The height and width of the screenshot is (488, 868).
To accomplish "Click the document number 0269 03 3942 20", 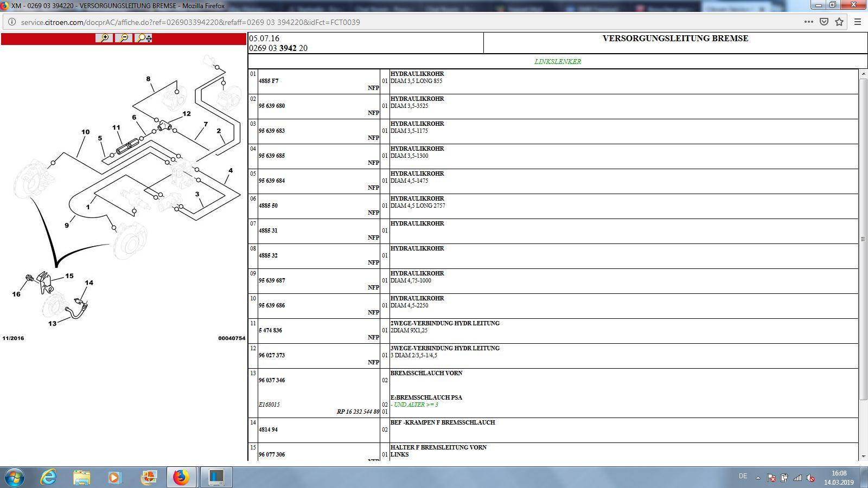I will pyautogui.click(x=278, y=48).
